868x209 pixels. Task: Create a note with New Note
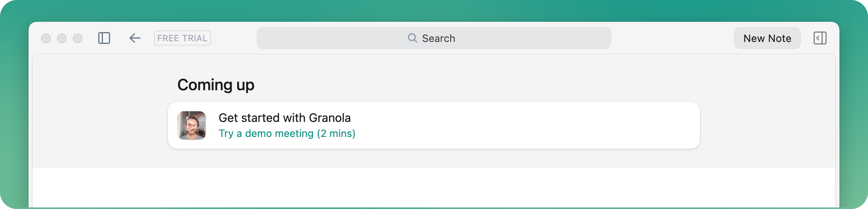point(767,38)
